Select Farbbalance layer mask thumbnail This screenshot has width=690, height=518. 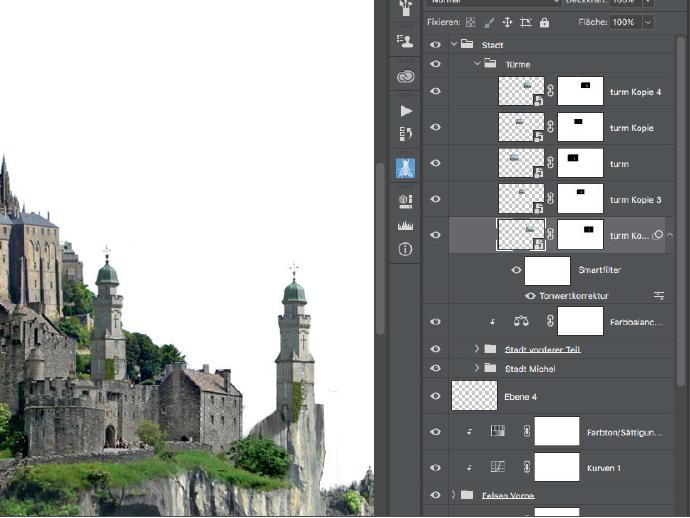coord(580,321)
